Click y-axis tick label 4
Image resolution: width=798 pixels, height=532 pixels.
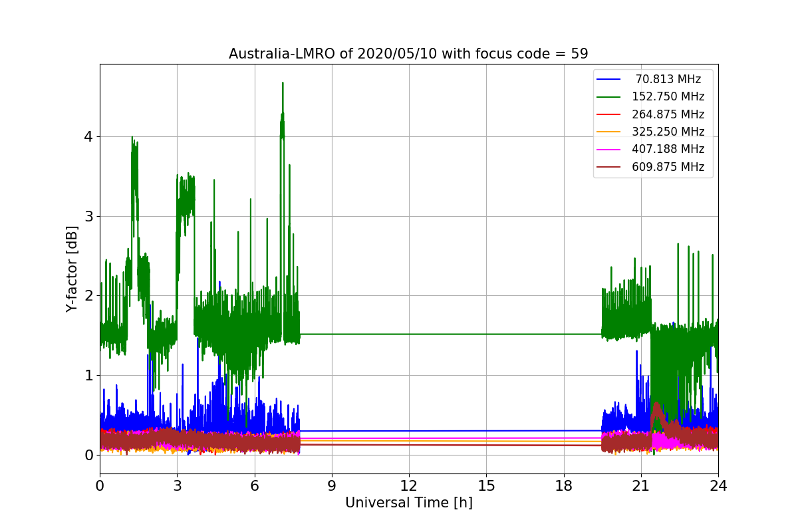pyautogui.click(x=88, y=137)
